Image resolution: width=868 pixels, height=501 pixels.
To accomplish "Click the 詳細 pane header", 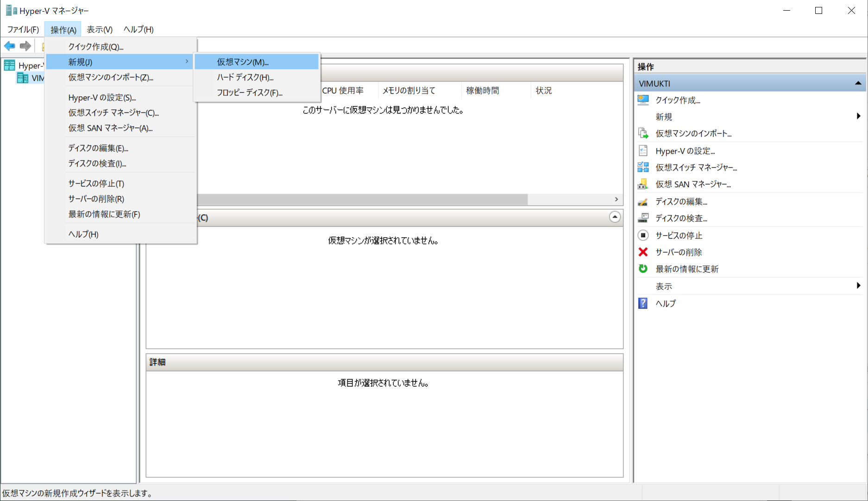I will [x=384, y=362].
